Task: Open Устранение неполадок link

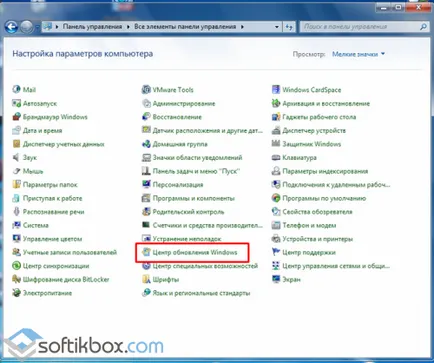Action: point(187,239)
